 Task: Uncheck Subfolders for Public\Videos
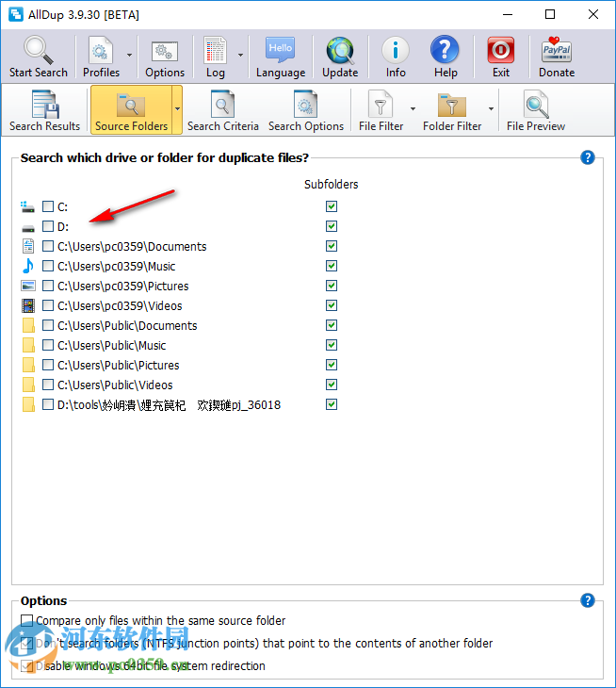(x=332, y=385)
